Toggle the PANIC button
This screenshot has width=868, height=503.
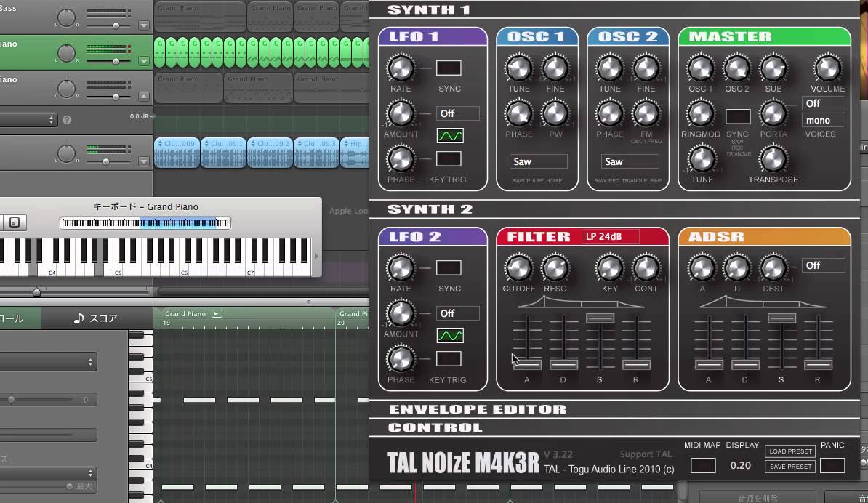[x=832, y=465]
